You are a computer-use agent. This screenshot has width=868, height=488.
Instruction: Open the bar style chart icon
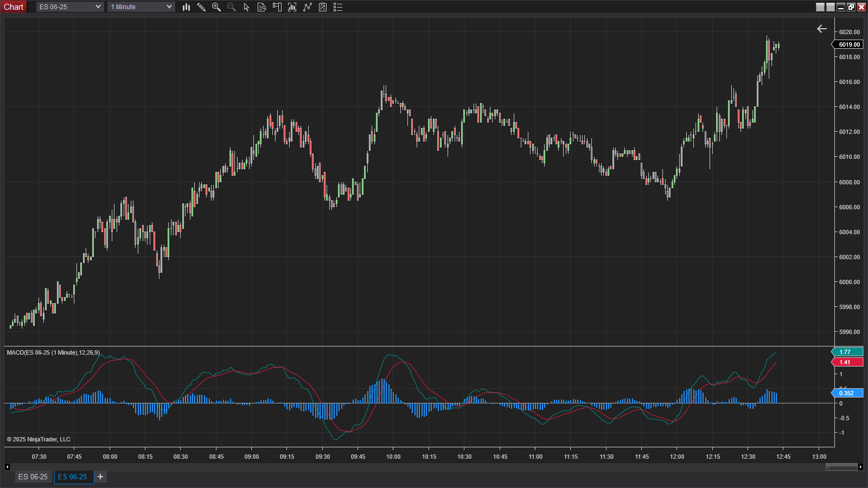pos(186,7)
